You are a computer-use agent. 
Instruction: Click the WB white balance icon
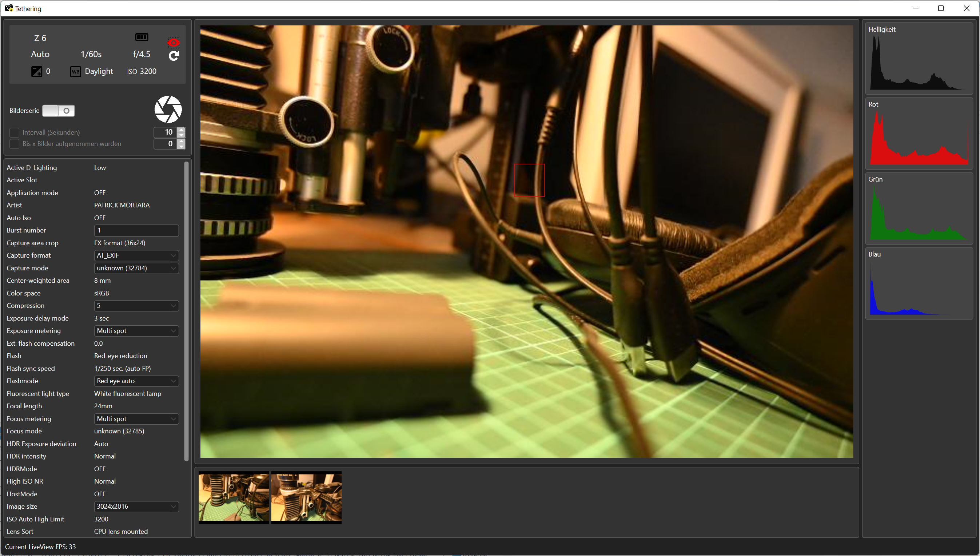pos(75,71)
